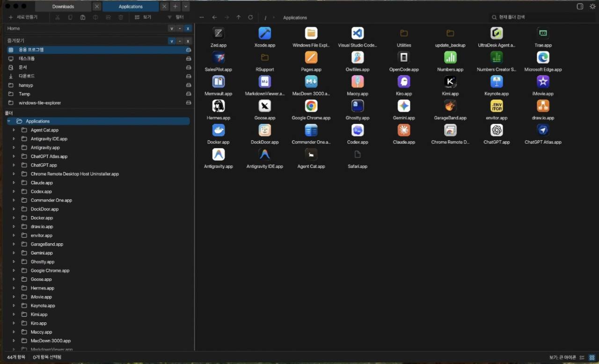Select the Applications tab
This screenshot has height=364, width=599.
131,7
